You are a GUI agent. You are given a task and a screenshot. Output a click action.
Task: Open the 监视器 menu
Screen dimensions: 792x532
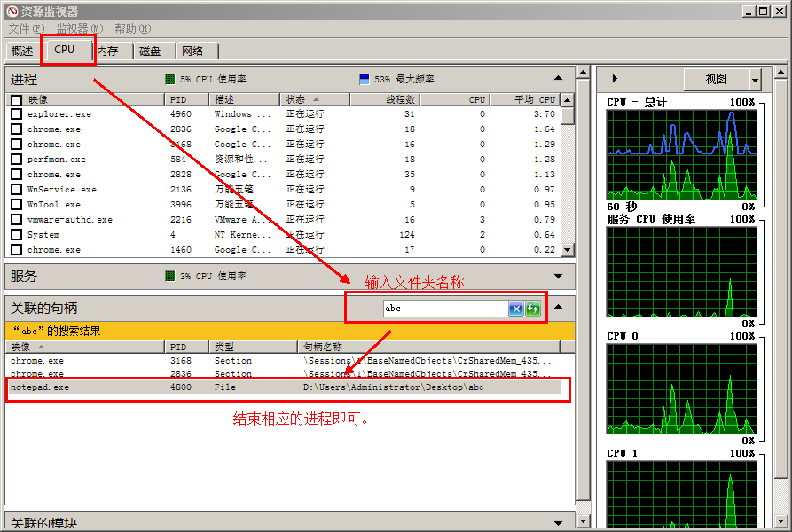(x=79, y=29)
